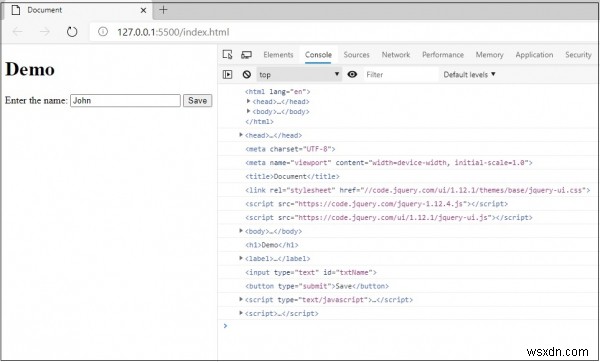600x362 pixels.
Task: Clear the console with the ban icon
Action: (247, 75)
